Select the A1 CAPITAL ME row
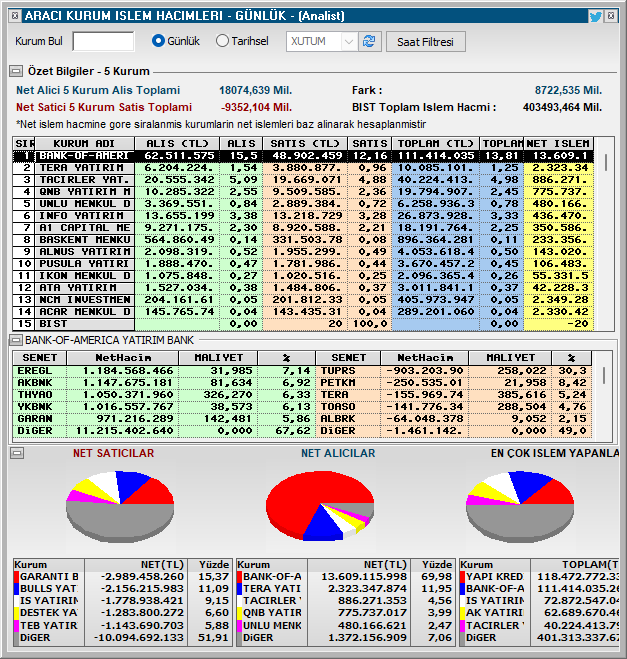The width and height of the screenshot is (627, 659). point(303,228)
